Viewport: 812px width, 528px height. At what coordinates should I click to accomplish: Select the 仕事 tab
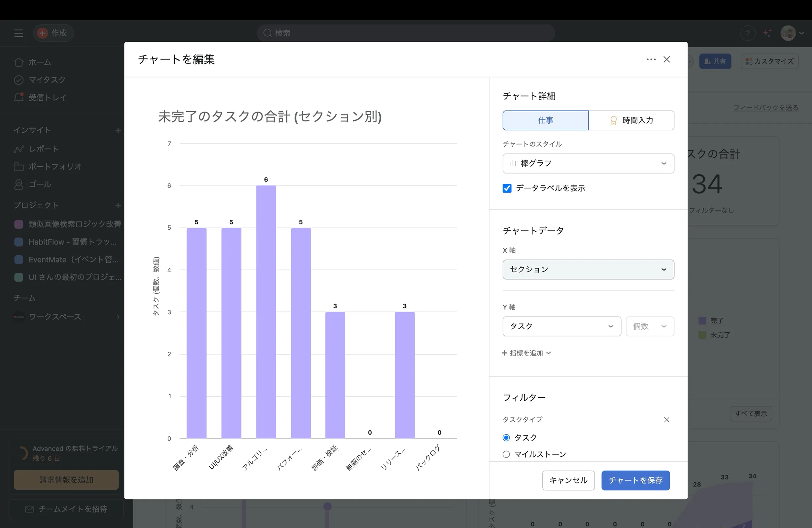[x=546, y=120]
